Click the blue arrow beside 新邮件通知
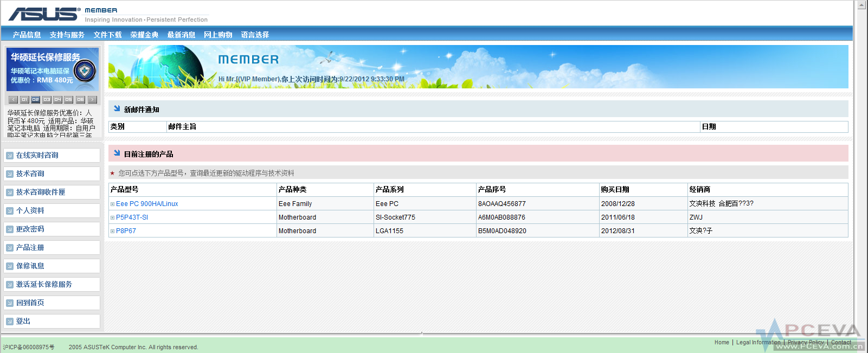 117,108
